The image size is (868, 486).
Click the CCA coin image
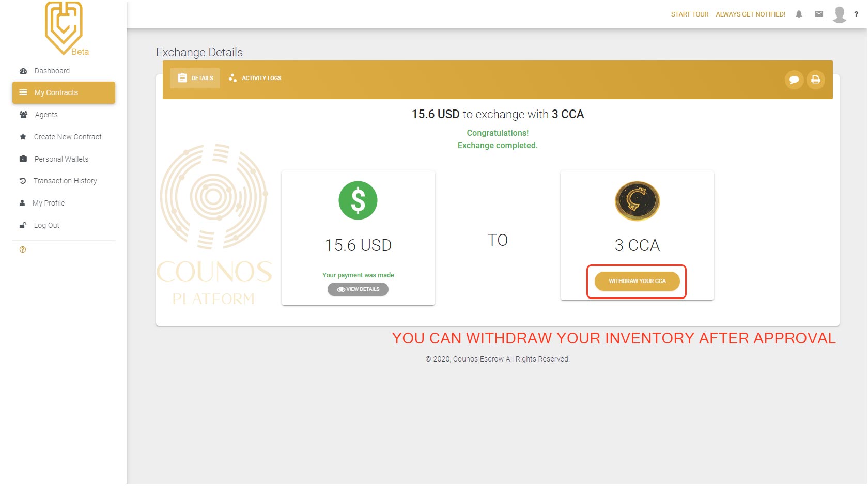coord(637,201)
